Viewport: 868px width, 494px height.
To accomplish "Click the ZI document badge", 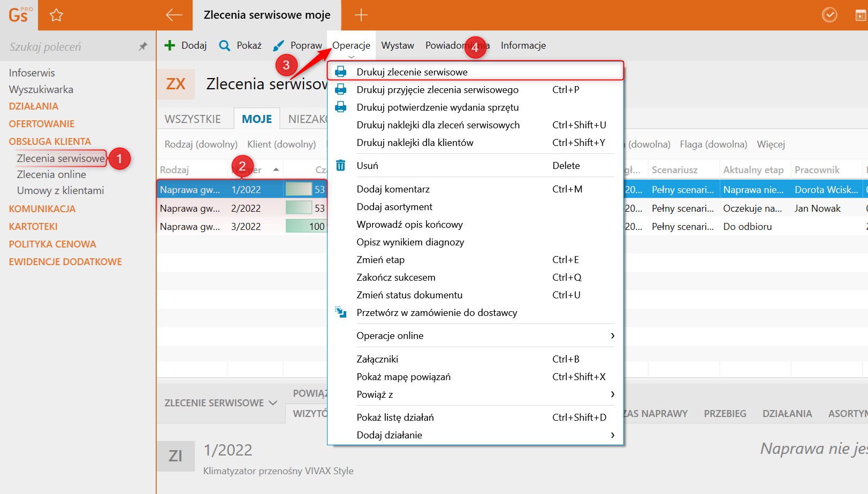I will (176, 456).
